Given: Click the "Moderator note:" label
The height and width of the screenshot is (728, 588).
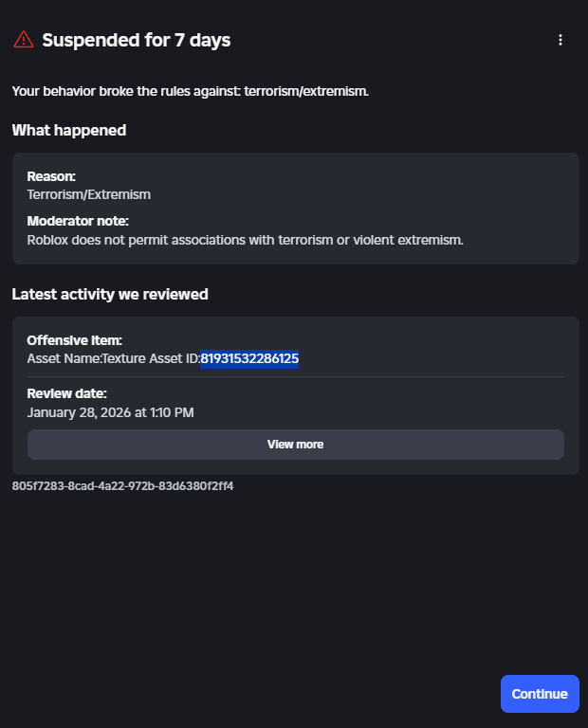Looking at the screenshot, I should [78, 221].
